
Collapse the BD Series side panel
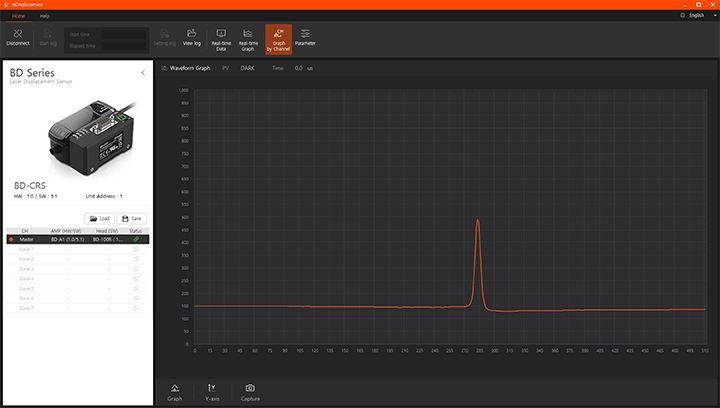142,73
